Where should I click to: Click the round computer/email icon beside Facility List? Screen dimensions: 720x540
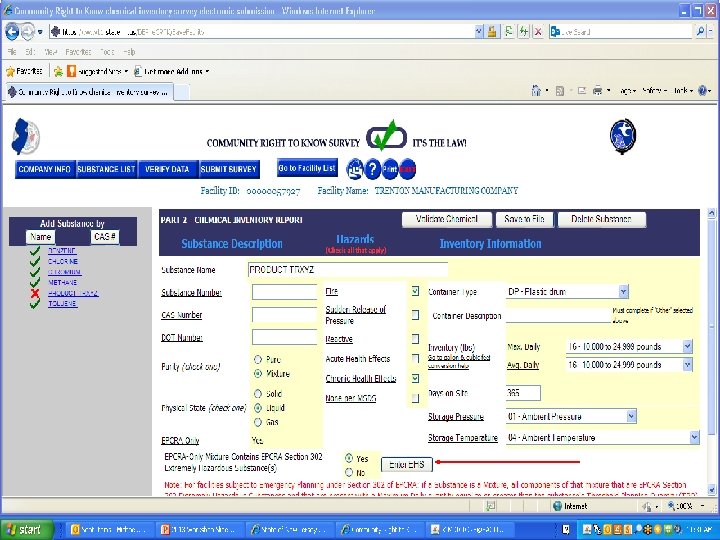(x=354, y=169)
